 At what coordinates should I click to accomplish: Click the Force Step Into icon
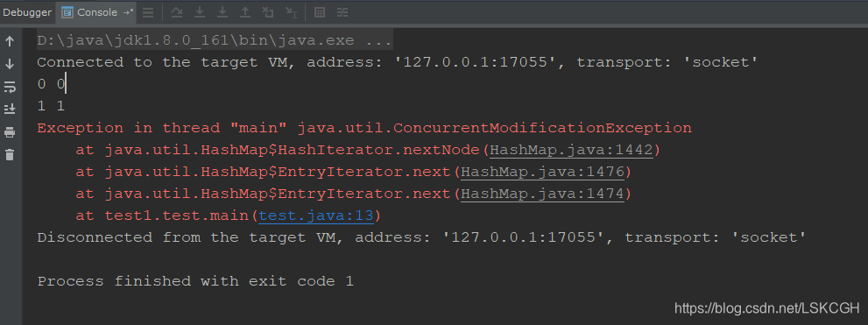coord(222,12)
